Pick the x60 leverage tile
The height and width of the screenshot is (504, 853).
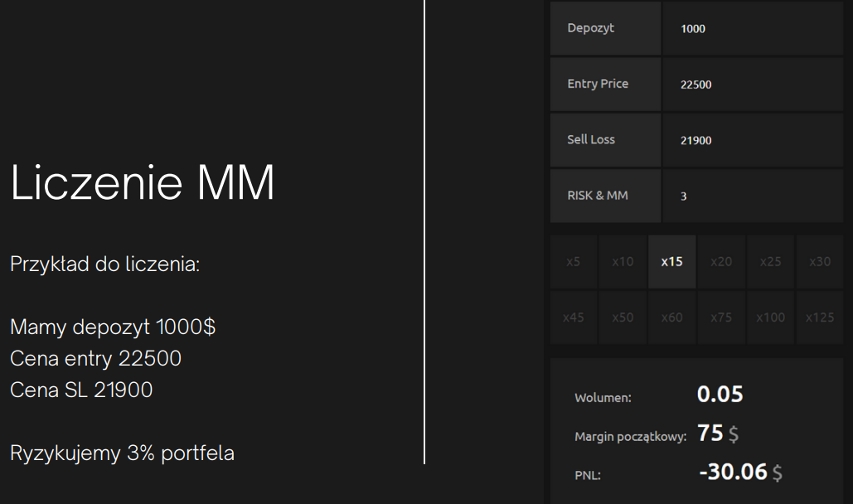pyautogui.click(x=672, y=317)
